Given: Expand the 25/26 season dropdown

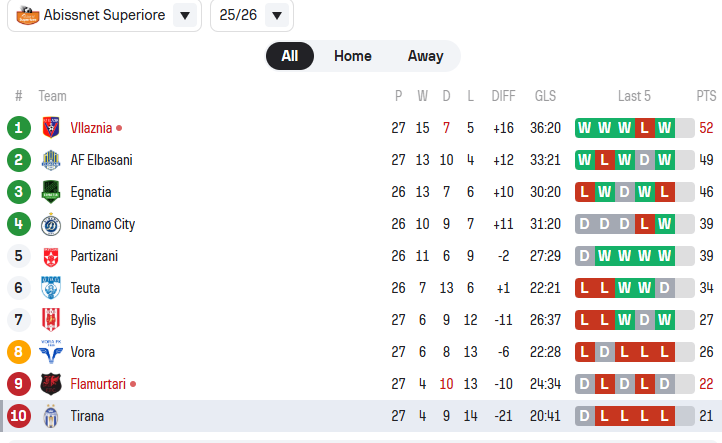Looking at the screenshot, I should click(x=277, y=16).
